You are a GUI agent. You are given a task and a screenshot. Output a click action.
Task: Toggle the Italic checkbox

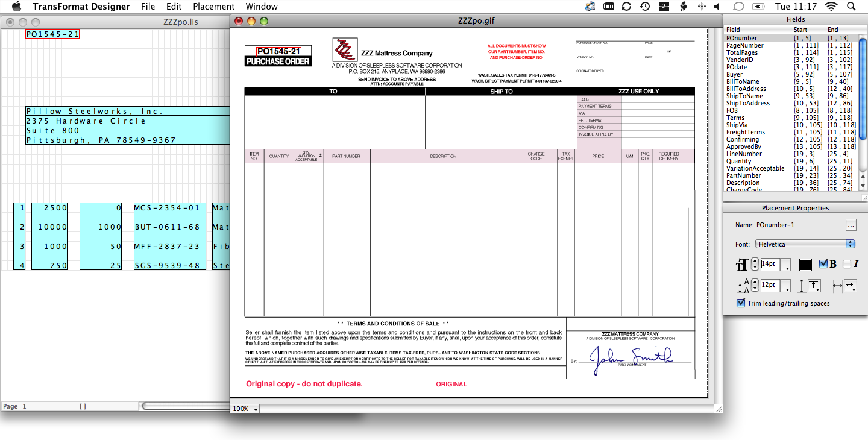(846, 264)
